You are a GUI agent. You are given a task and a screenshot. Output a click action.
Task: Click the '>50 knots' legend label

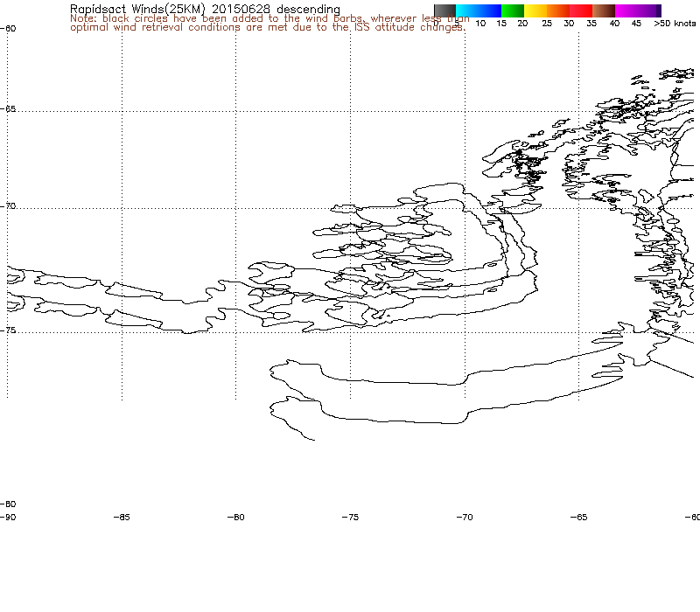(675, 24)
